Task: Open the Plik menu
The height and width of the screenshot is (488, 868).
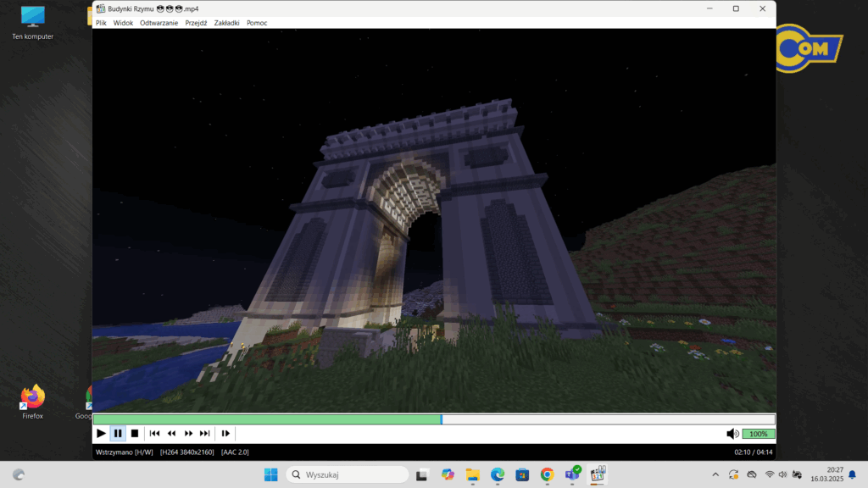Action: (x=101, y=23)
